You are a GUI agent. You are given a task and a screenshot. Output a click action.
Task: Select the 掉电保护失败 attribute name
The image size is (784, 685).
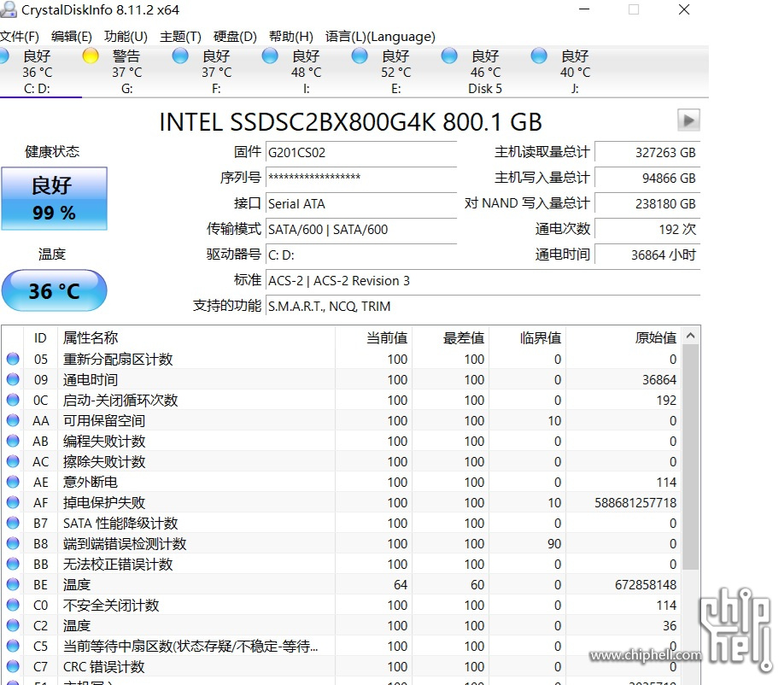[104, 502]
